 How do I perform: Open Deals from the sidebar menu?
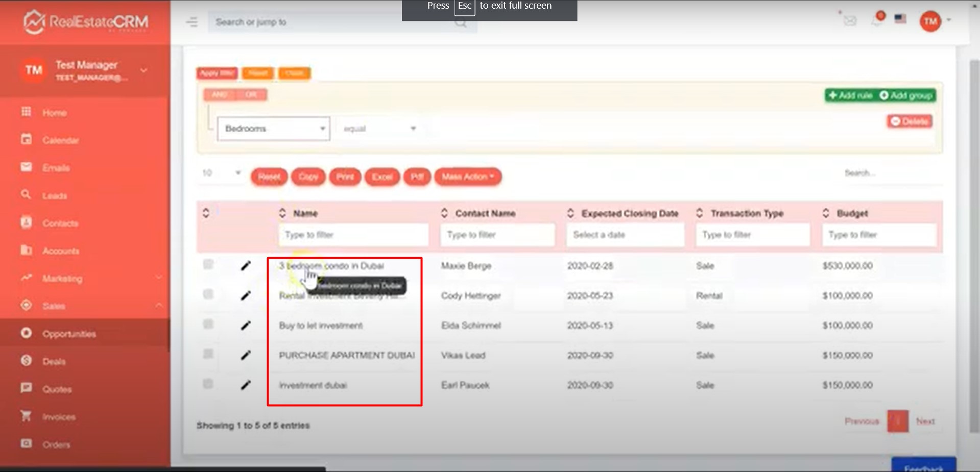click(x=54, y=361)
